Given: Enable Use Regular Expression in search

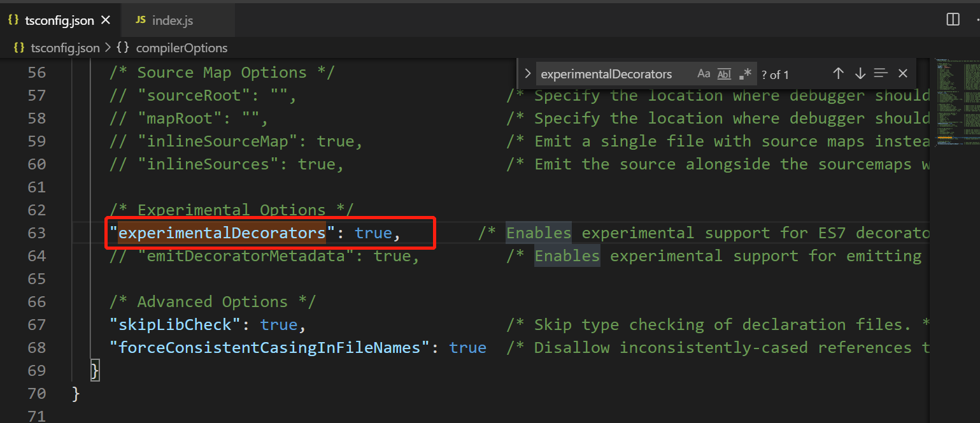Looking at the screenshot, I should [x=745, y=73].
